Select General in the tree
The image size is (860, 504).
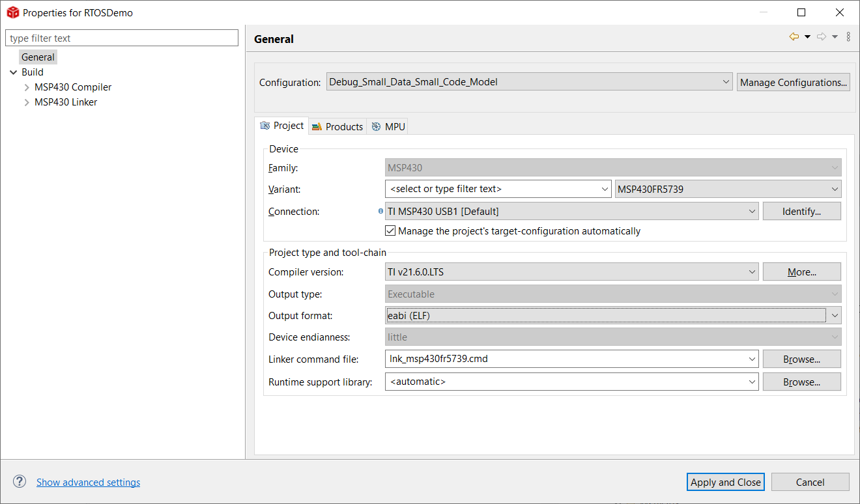point(38,57)
